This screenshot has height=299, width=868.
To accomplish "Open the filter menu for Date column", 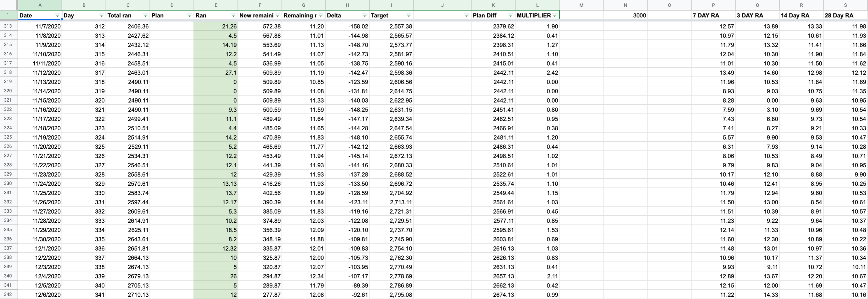I will point(57,16).
